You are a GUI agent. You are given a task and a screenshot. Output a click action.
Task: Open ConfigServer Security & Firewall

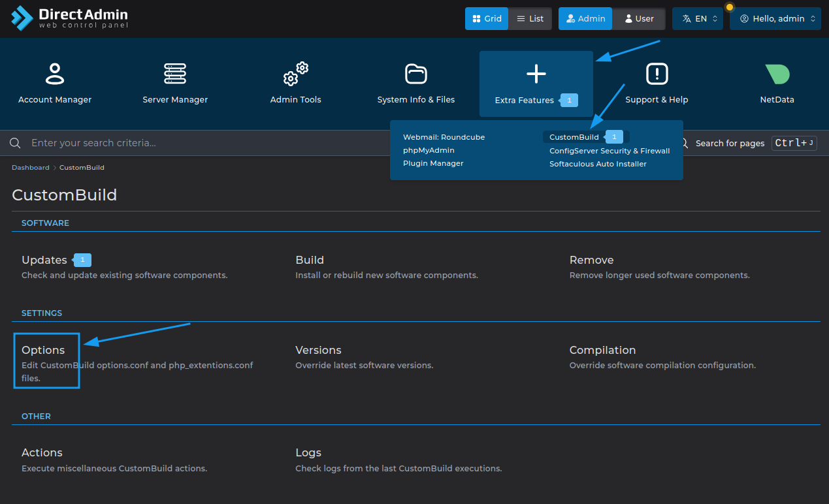(x=610, y=151)
